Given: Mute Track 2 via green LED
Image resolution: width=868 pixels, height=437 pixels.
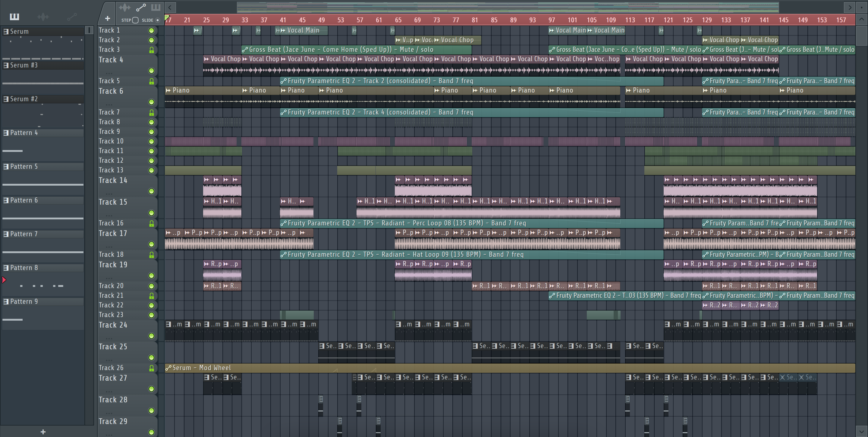Looking at the screenshot, I should [x=151, y=40].
